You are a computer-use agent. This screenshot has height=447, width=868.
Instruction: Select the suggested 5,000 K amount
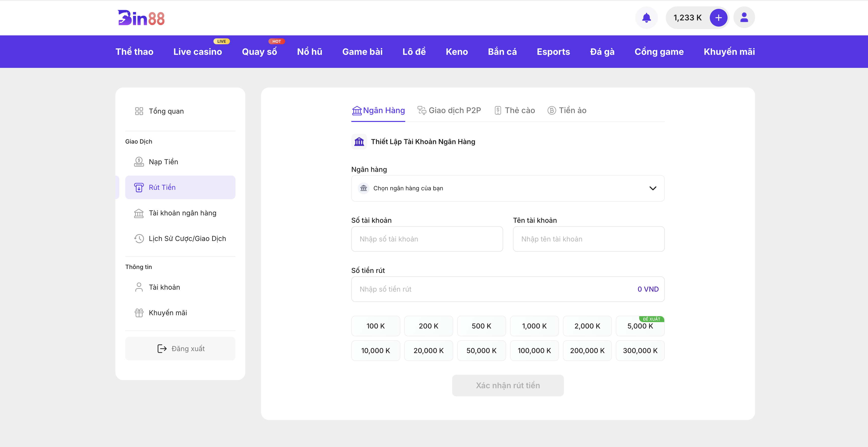[x=640, y=326]
